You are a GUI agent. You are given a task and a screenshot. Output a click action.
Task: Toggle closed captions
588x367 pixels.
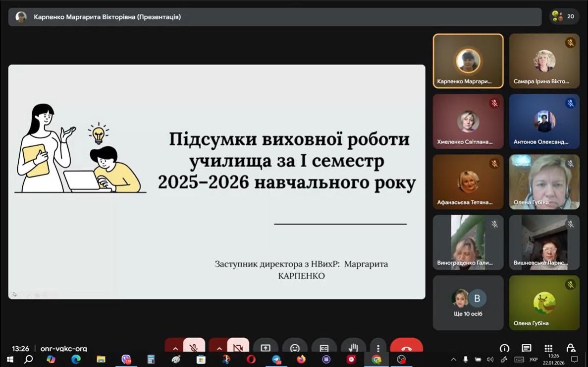[324, 348]
